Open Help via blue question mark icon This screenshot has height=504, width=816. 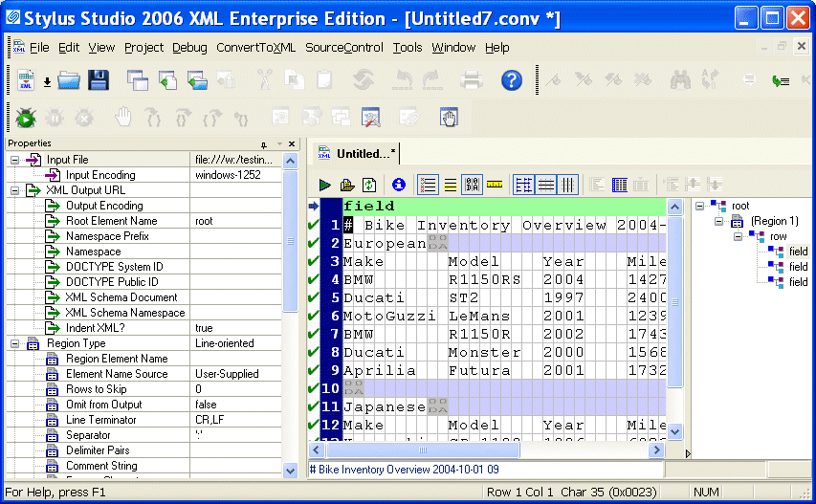[512, 81]
